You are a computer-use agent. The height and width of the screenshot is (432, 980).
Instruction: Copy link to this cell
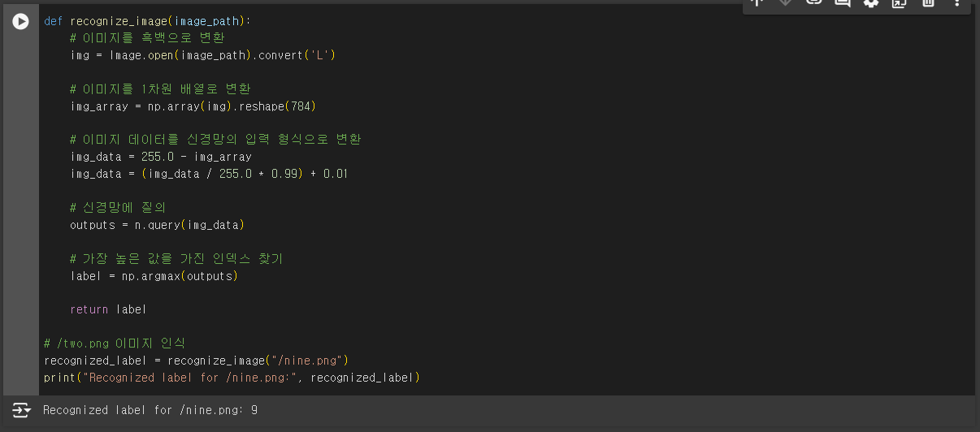(x=813, y=2)
